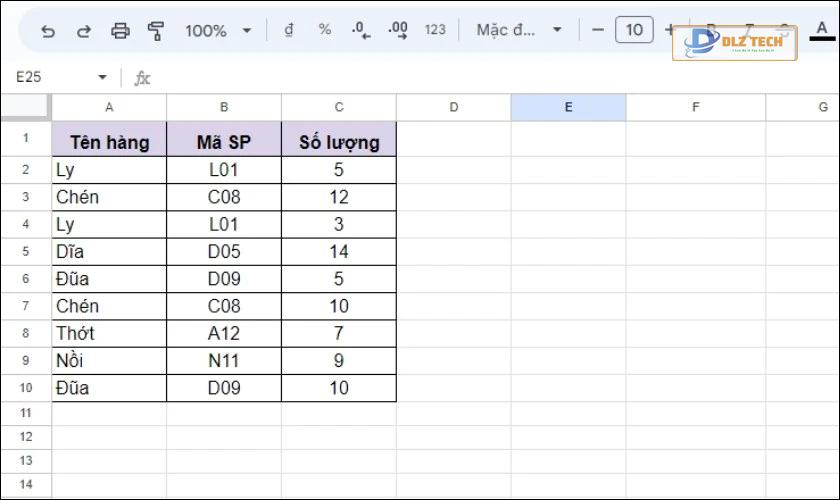The image size is (840, 500).
Task: Click the font size field showing 10
Action: coord(634,30)
